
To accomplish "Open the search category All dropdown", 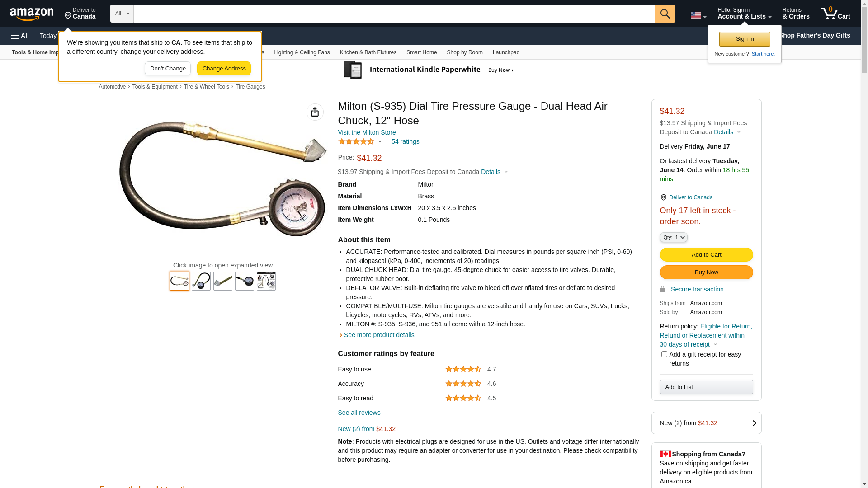I will (122, 14).
